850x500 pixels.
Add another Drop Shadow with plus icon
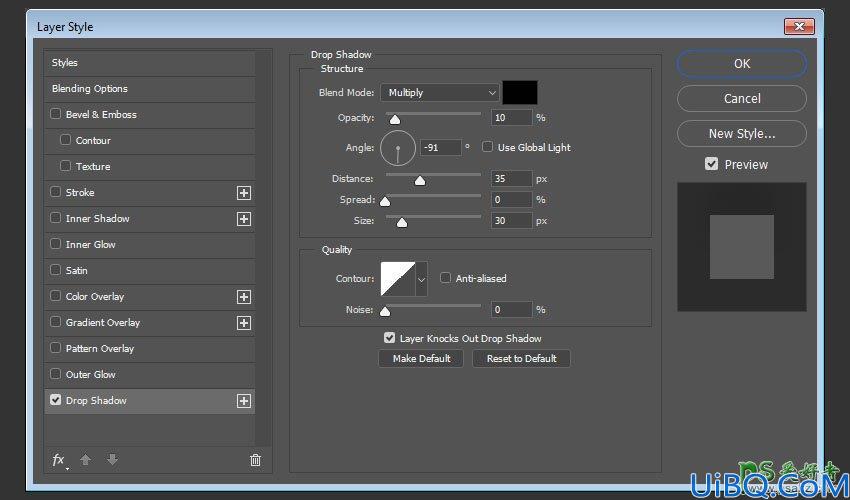[244, 401]
